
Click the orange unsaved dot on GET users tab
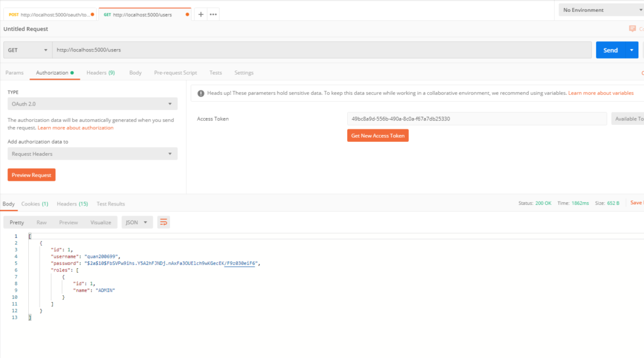pos(187,14)
